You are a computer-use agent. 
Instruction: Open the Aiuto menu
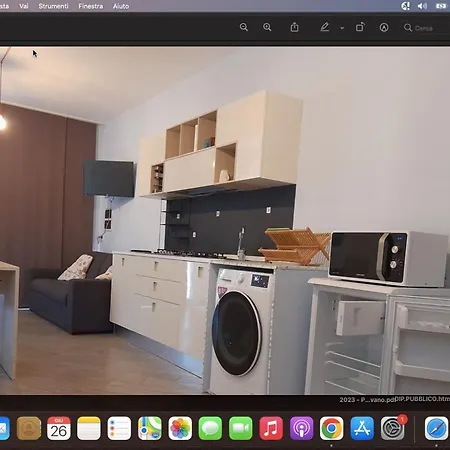tap(121, 6)
